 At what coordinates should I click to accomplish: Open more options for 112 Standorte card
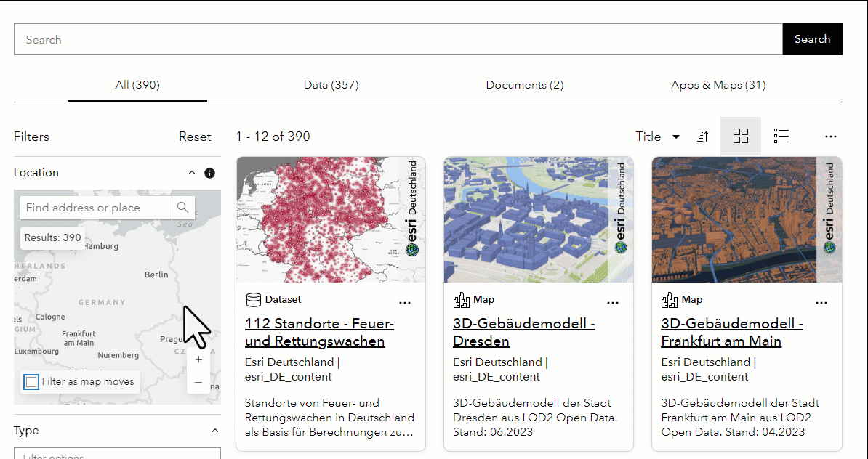[405, 303]
